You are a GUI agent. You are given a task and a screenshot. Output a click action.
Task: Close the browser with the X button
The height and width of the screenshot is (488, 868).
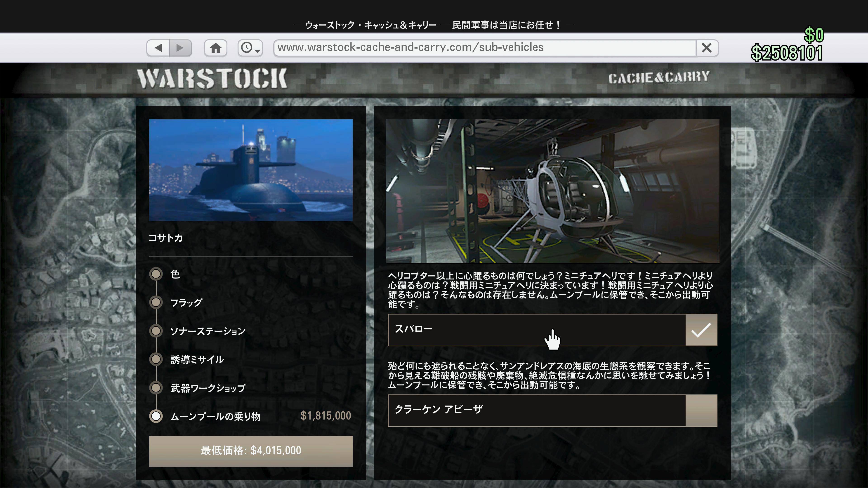(707, 48)
